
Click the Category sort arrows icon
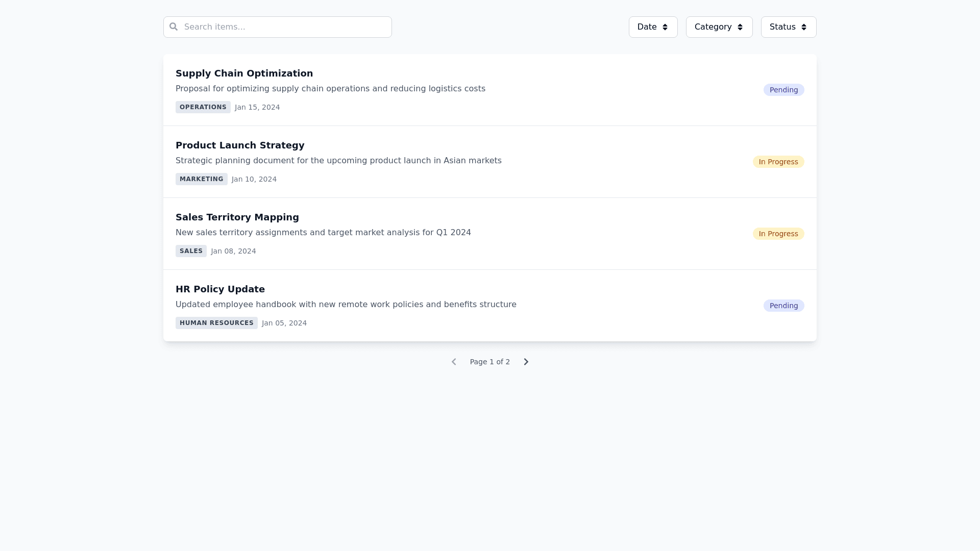[x=740, y=27]
